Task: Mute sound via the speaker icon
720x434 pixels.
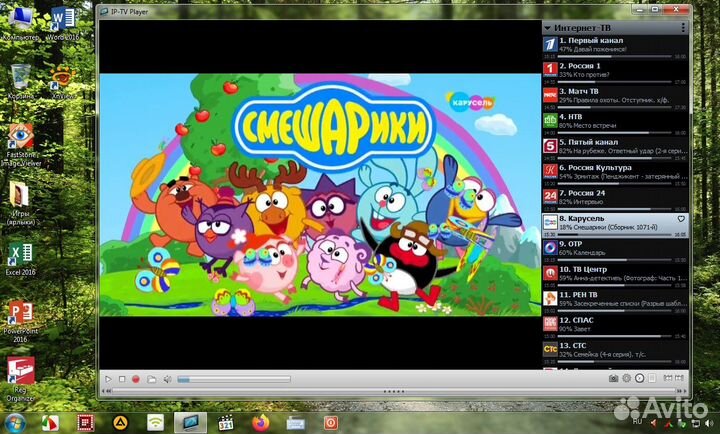Action: click(x=168, y=379)
